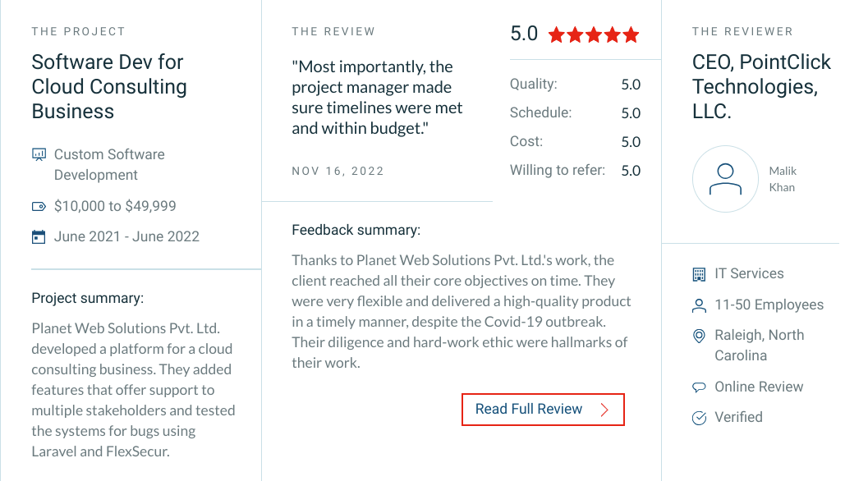Image resolution: width=868 pixels, height=481 pixels.
Task: Click the Verified checkmark icon
Action: point(699,417)
